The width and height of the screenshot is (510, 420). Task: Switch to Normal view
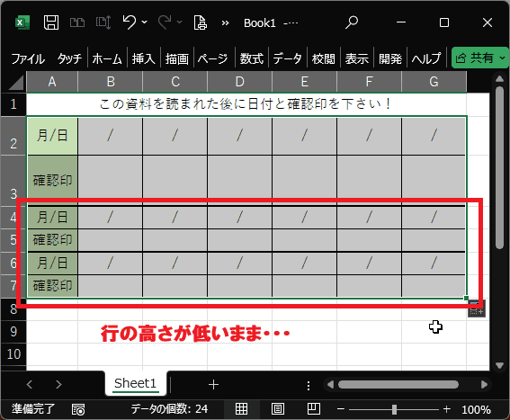point(241,409)
